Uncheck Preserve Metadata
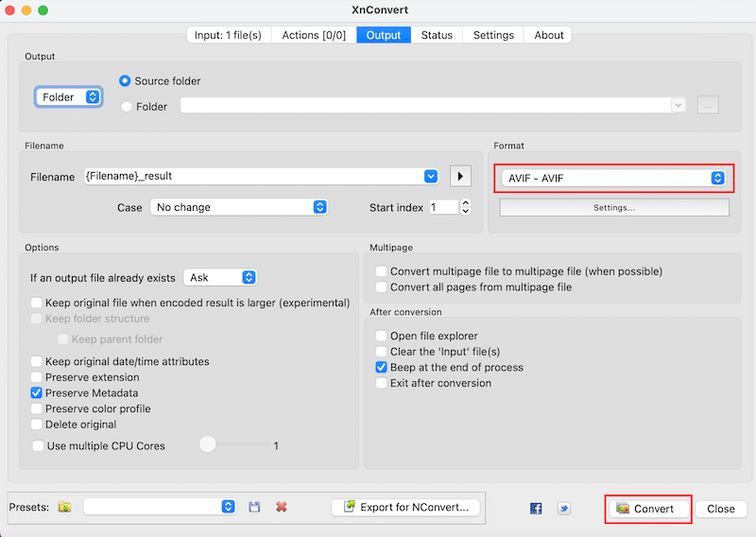The image size is (756, 537). click(x=36, y=392)
